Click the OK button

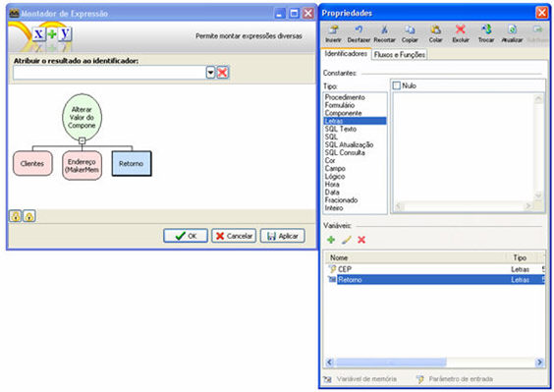(186, 236)
